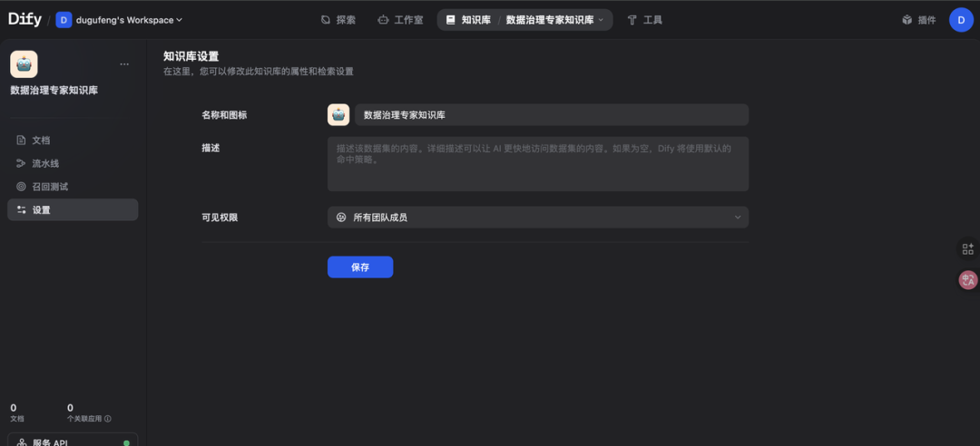
Task: Open the 服务 API panel
Action: click(x=73, y=440)
